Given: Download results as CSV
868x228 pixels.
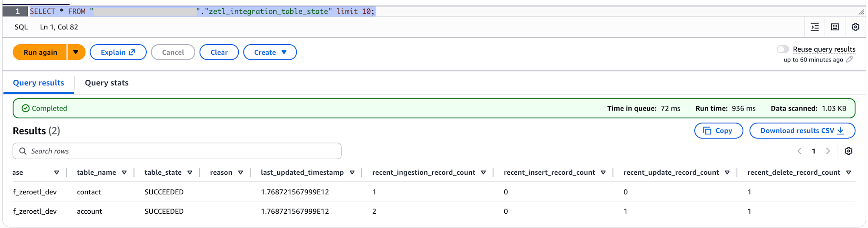Looking at the screenshot, I should [802, 130].
